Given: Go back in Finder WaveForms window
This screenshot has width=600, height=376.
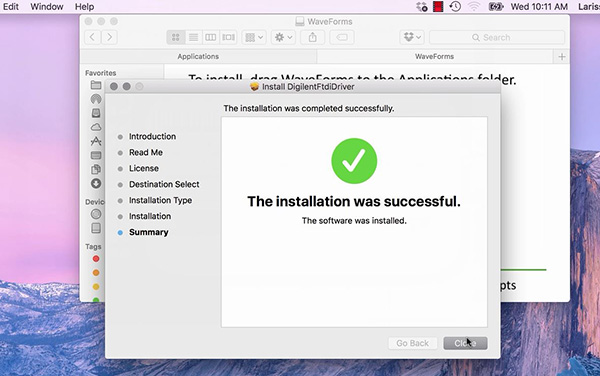Looking at the screenshot, I should coord(92,37).
